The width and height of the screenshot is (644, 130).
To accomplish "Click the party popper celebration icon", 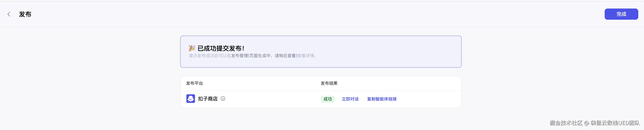I will (x=192, y=48).
